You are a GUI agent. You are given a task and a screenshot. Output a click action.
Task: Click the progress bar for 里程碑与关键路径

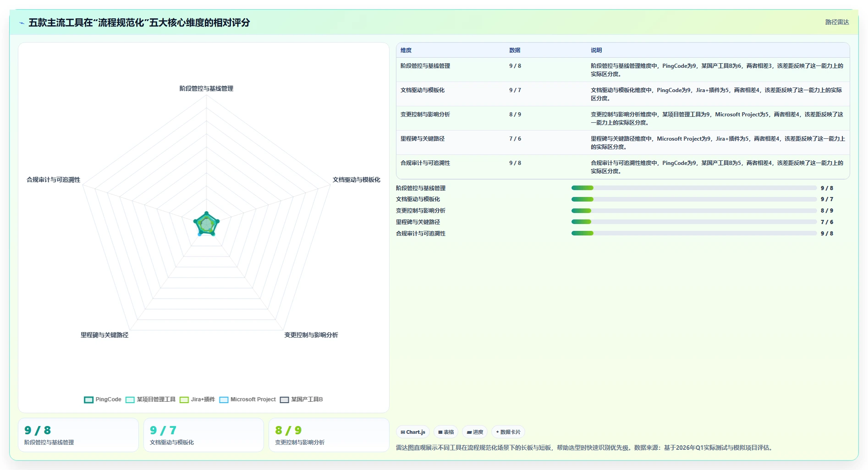[x=694, y=222]
